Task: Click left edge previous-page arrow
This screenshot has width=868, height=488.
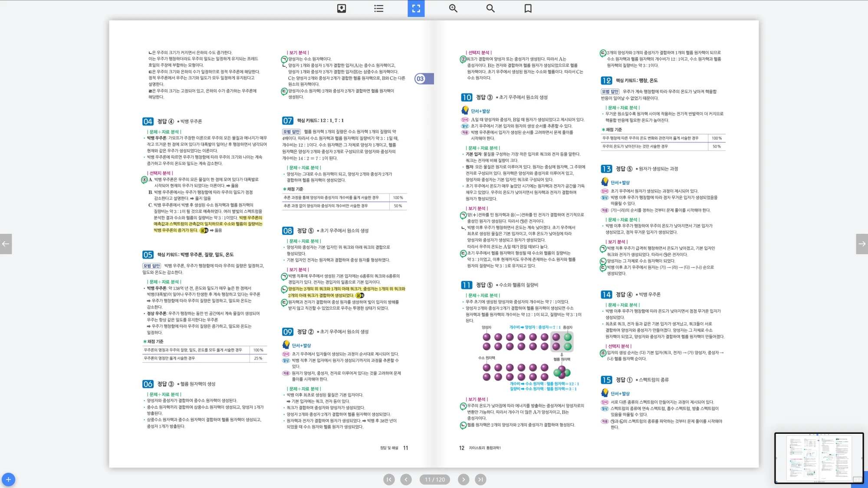Action: pos(6,244)
